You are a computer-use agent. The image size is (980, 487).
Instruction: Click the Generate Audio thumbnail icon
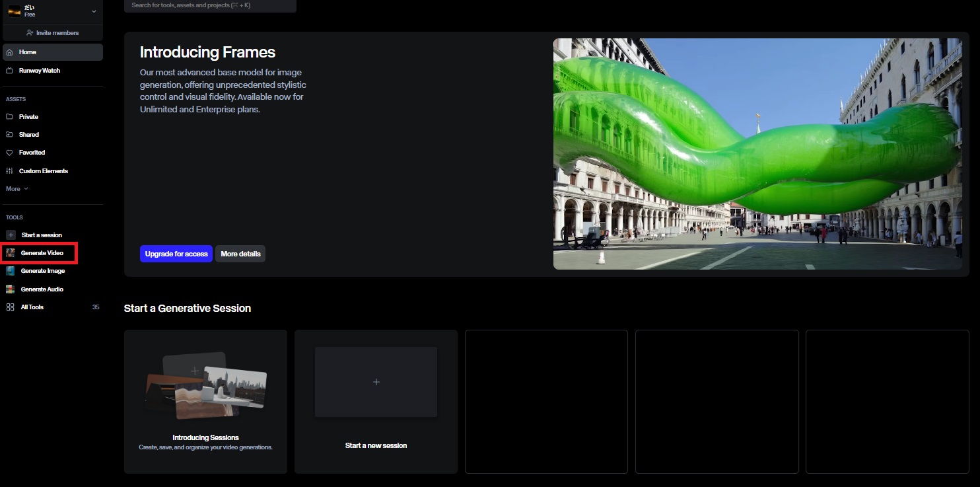point(11,289)
